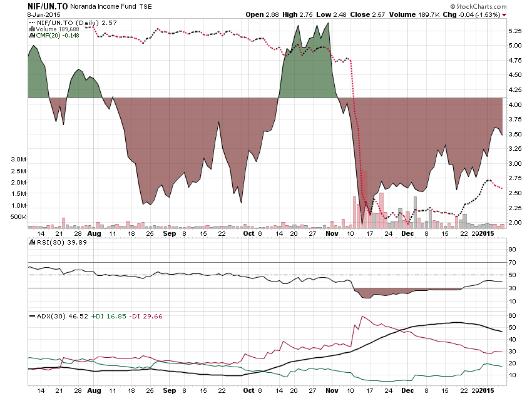Click the '8-Jan-2015' date label
This screenshot has width=532, height=396.
[44, 15]
